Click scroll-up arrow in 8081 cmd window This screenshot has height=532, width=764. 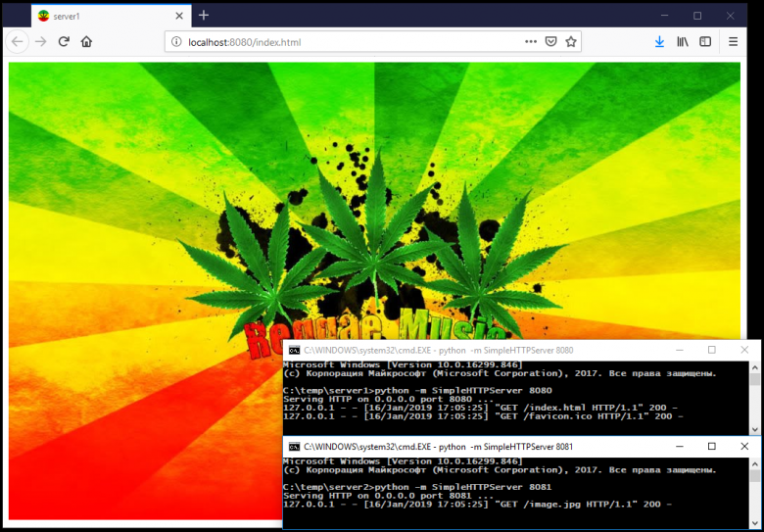tap(755, 463)
